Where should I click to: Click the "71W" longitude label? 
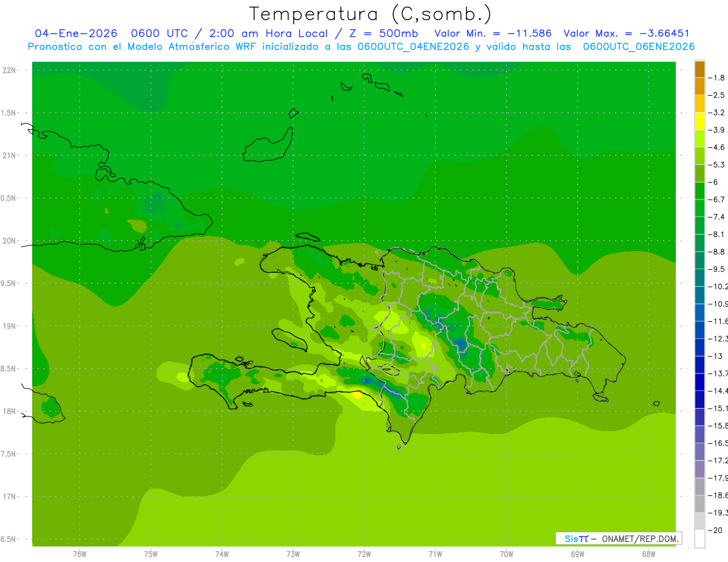click(435, 554)
